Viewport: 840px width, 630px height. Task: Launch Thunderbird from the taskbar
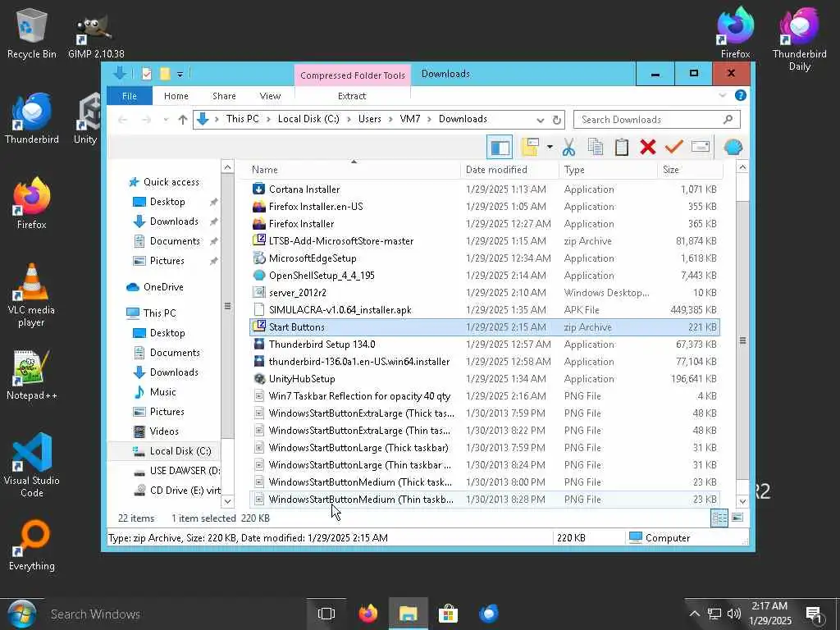(x=489, y=614)
